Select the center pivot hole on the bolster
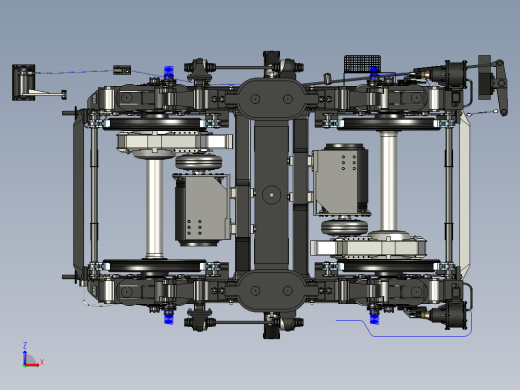 click(271, 195)
